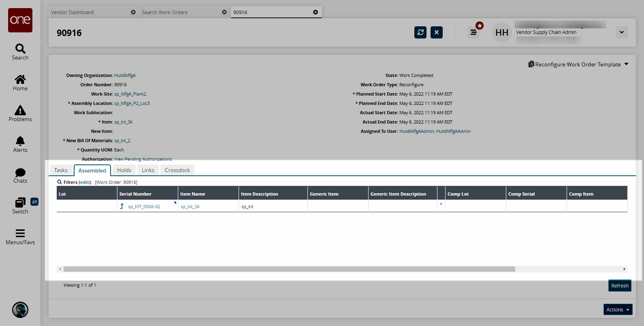Click the Refresh button
Viewport: 644px width, 326px height.
620,286
